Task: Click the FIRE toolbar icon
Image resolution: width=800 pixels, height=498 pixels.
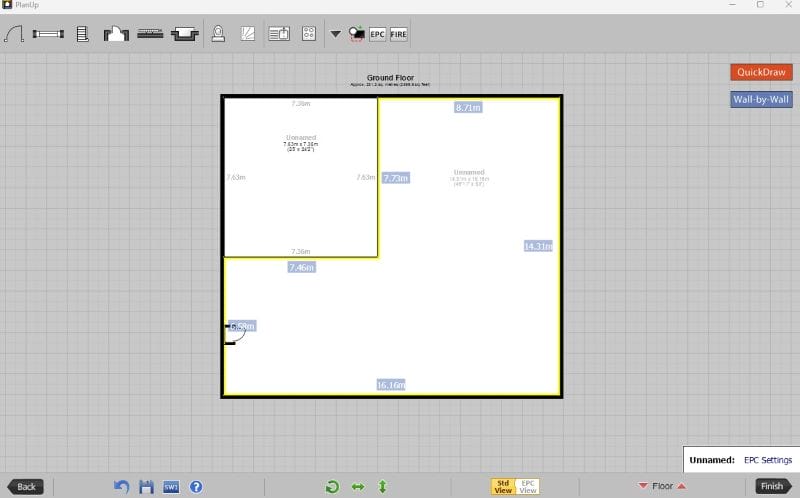Action: [x=398, y=34]
